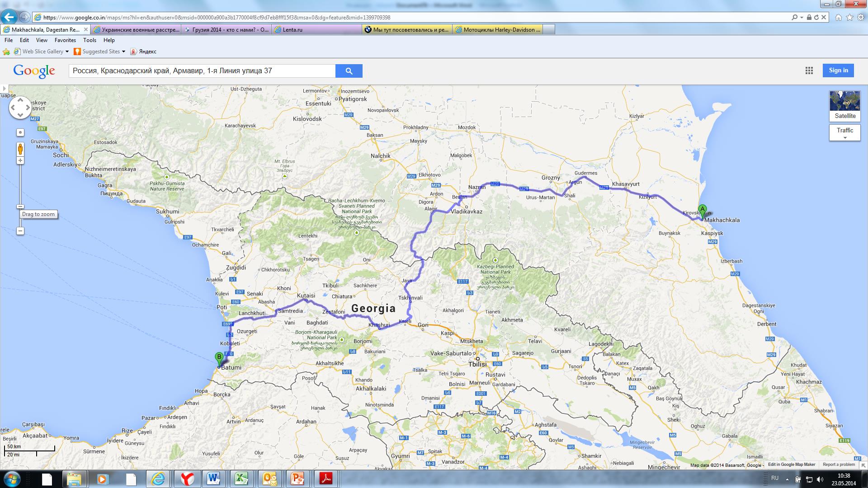This screenshot has width=868, height=488.
Task: Click the browser back arrow button
Action: [x=9, y=17]
